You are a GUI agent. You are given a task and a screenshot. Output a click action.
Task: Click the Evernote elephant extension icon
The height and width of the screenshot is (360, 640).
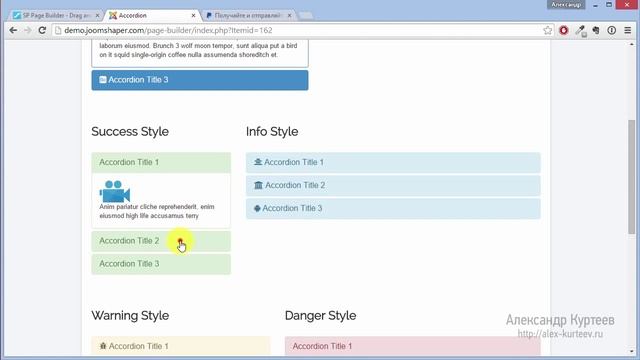(x=596, y=30)
